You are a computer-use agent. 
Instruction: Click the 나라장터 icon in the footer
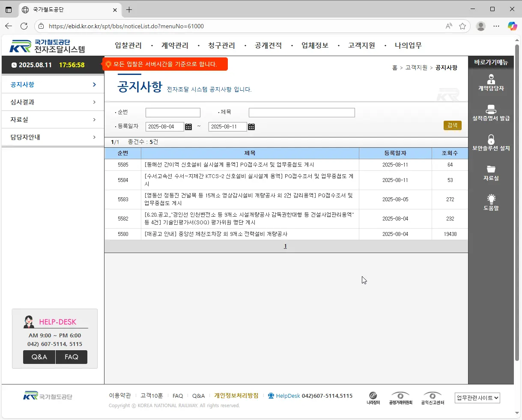pos(373,396)
